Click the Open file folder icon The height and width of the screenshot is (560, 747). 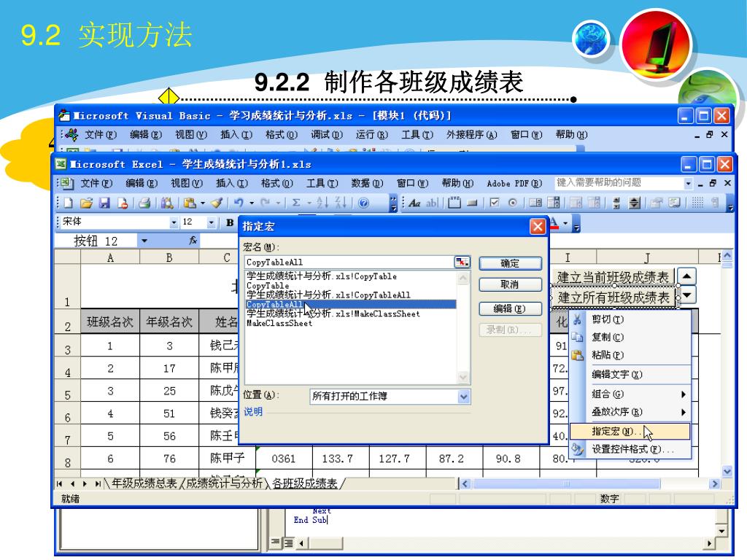[x=86, y=203]
